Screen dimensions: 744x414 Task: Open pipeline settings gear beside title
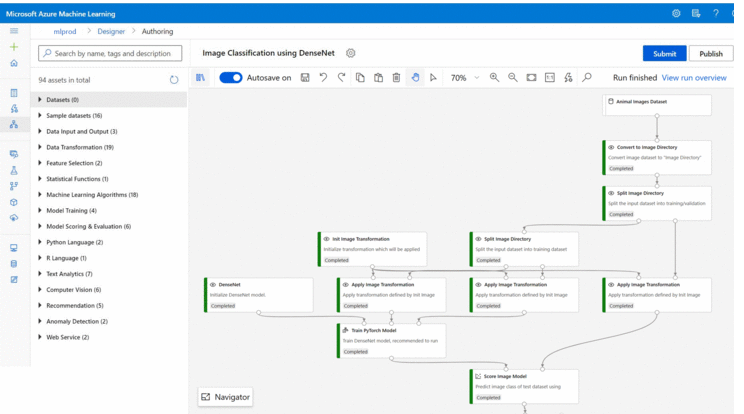(x=351, y=53)
